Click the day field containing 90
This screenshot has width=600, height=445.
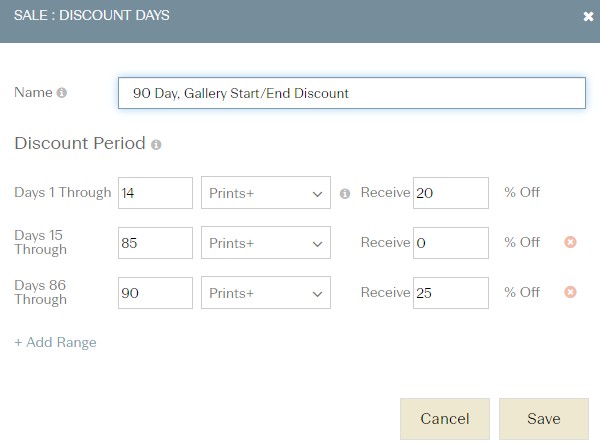pos(155,293)
